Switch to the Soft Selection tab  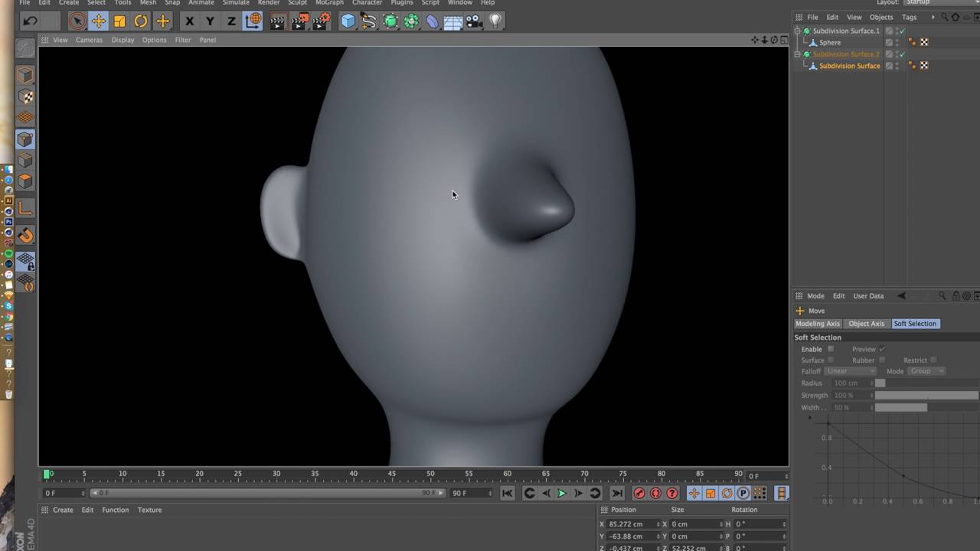915,324
